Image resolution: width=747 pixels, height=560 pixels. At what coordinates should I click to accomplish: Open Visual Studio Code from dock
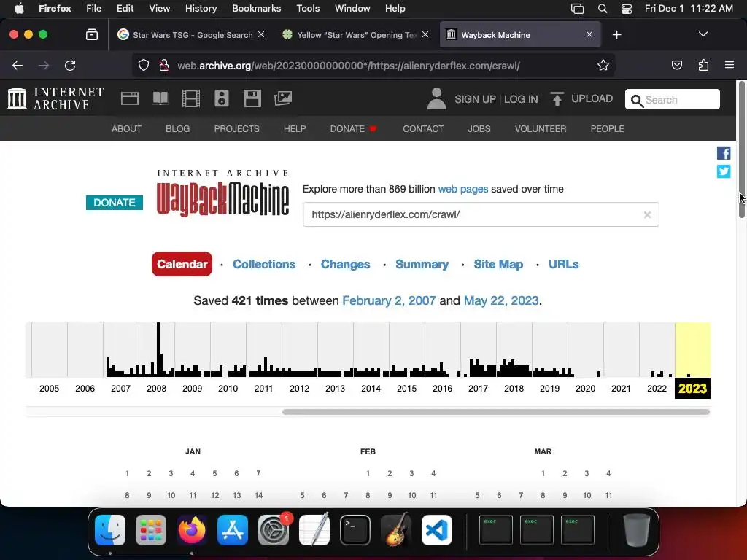[437, 530]
